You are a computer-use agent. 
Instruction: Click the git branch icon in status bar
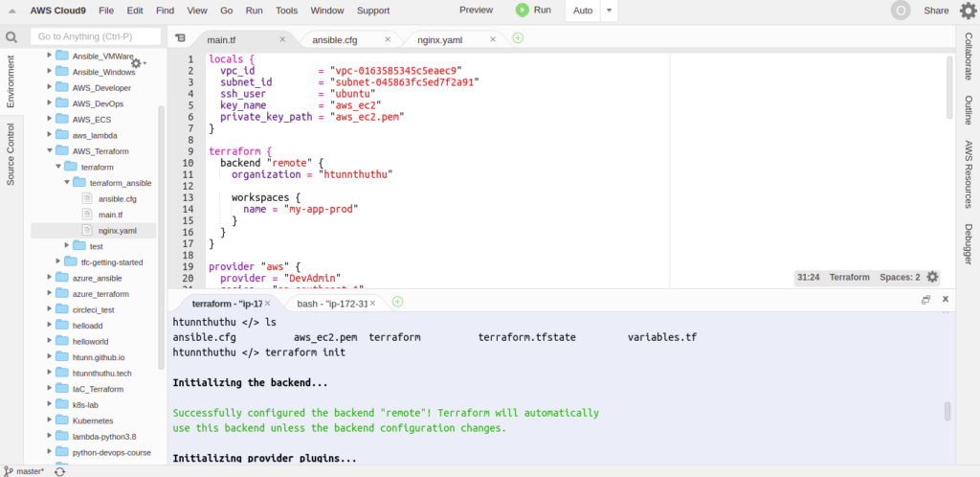8,470
